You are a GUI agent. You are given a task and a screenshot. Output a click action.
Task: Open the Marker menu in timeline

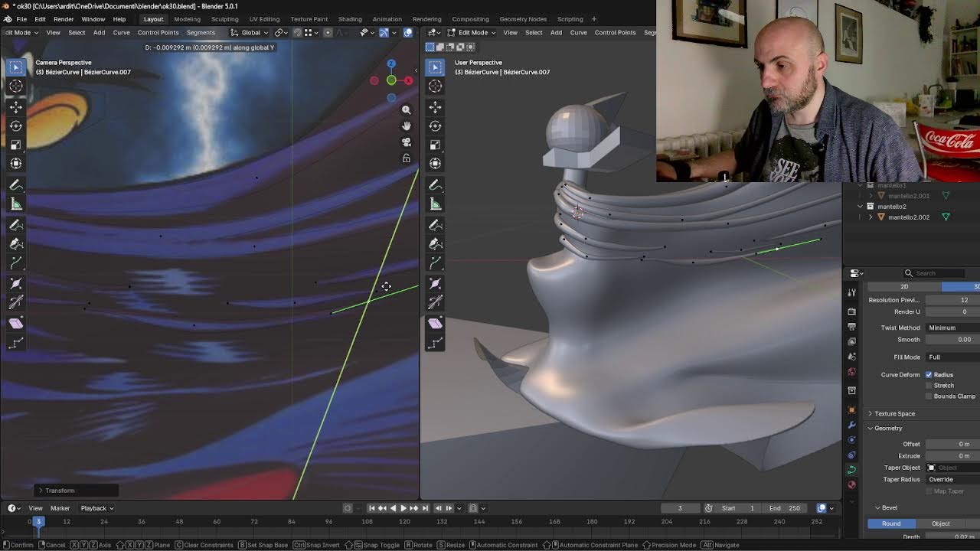(60, 508)
